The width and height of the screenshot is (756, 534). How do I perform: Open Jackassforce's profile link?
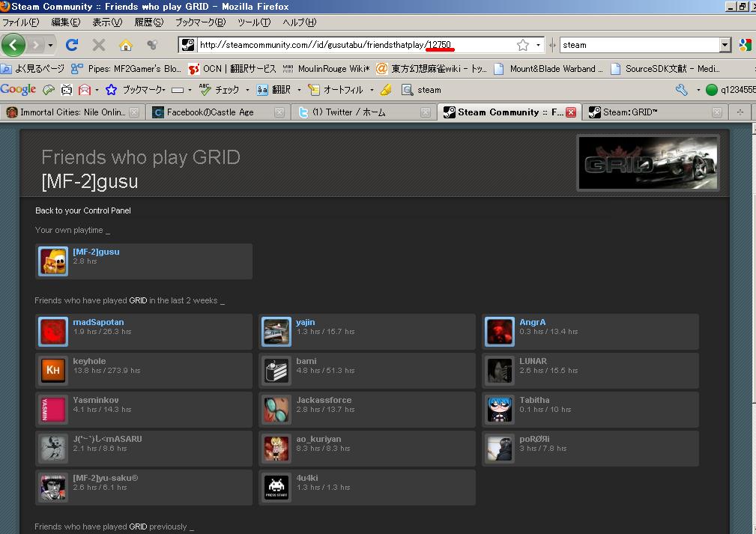(x=324, y=400)
